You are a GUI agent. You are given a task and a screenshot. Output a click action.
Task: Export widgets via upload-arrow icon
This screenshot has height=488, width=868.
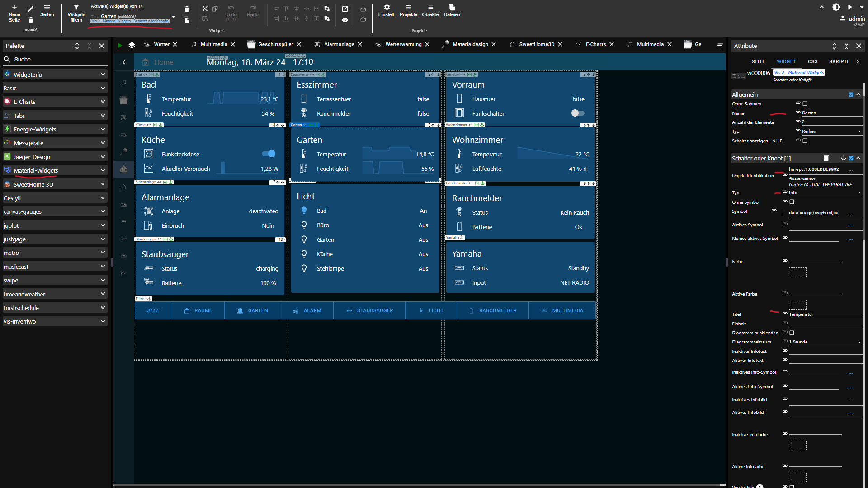(x=363, y=19)
